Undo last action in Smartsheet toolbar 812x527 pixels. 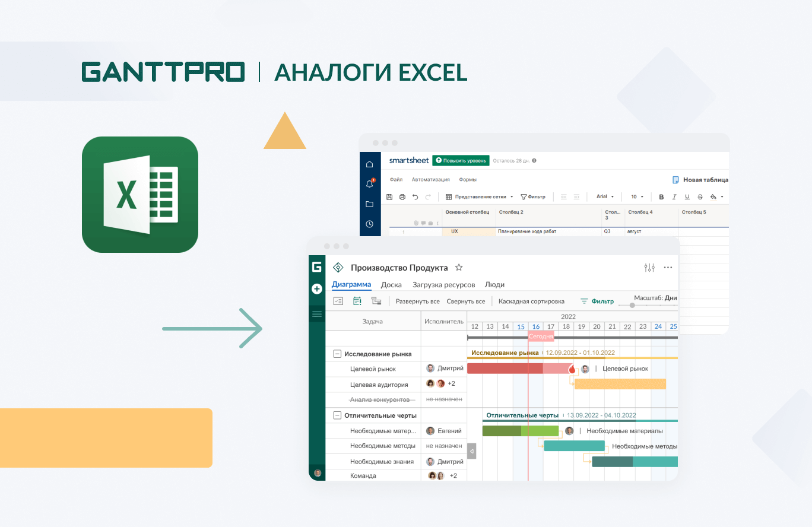pos(415,196)
